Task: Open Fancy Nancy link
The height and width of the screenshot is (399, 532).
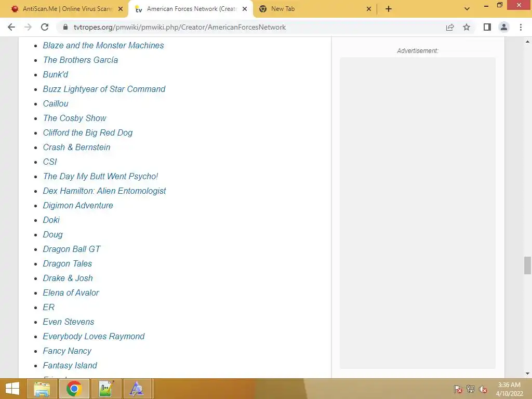Action: [67, 352]
